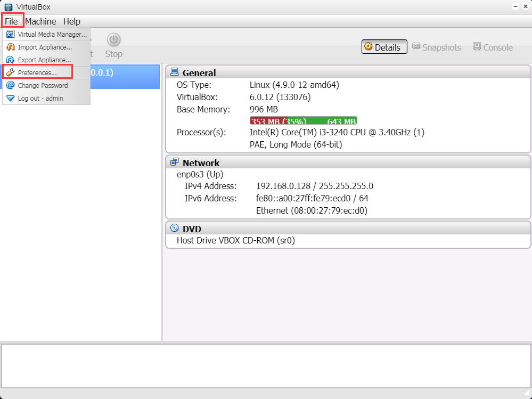Image resolution: width=532 pixels, height=399 pixels.
Task: Click the Log out triangle icon
Action: pyautogui.click(x=11, y=99)
